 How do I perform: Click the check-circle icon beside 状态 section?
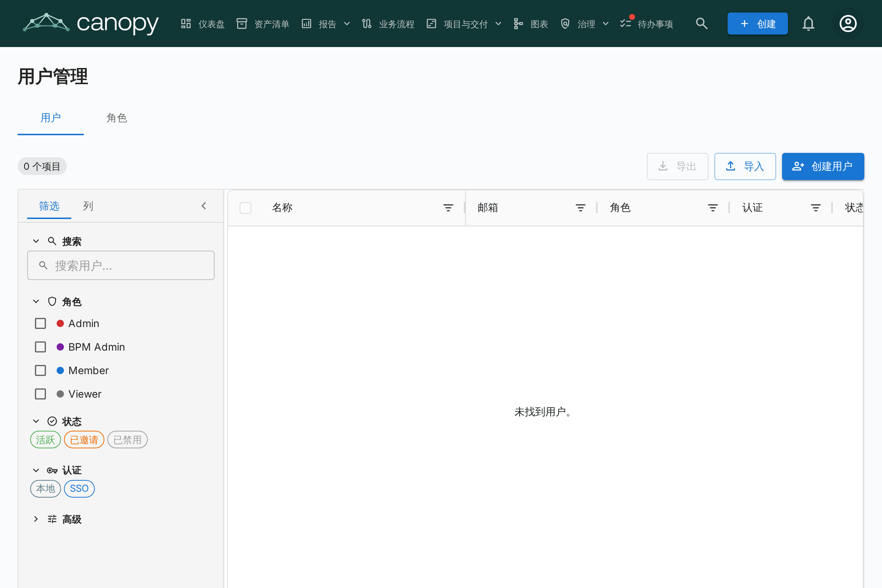[x=52, y=421]
